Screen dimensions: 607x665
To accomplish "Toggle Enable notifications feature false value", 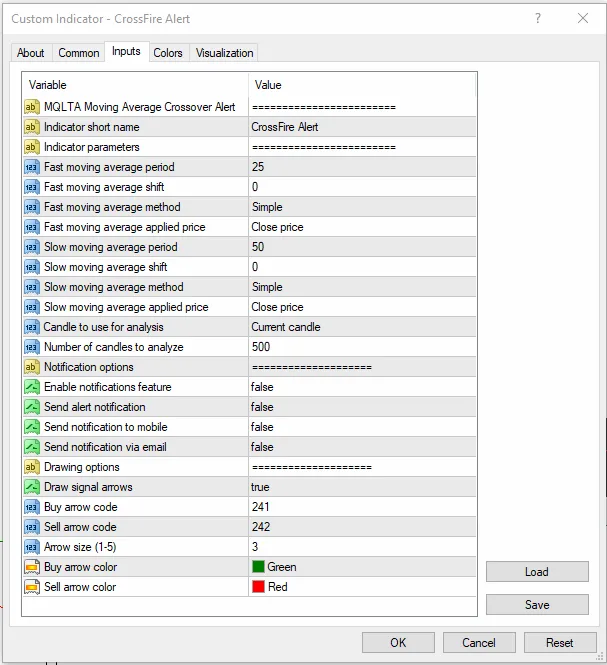I will [x=362, y=387].
